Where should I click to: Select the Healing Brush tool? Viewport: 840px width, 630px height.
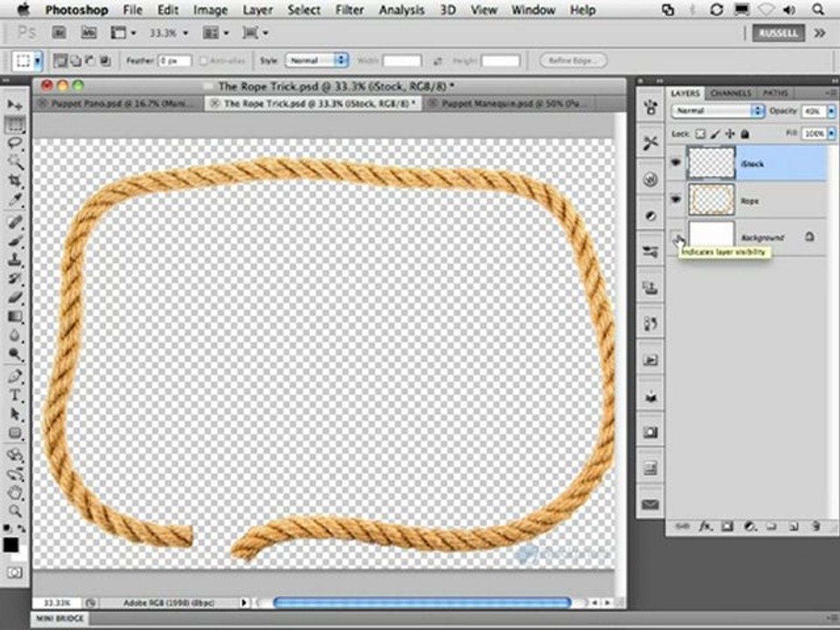15,222
